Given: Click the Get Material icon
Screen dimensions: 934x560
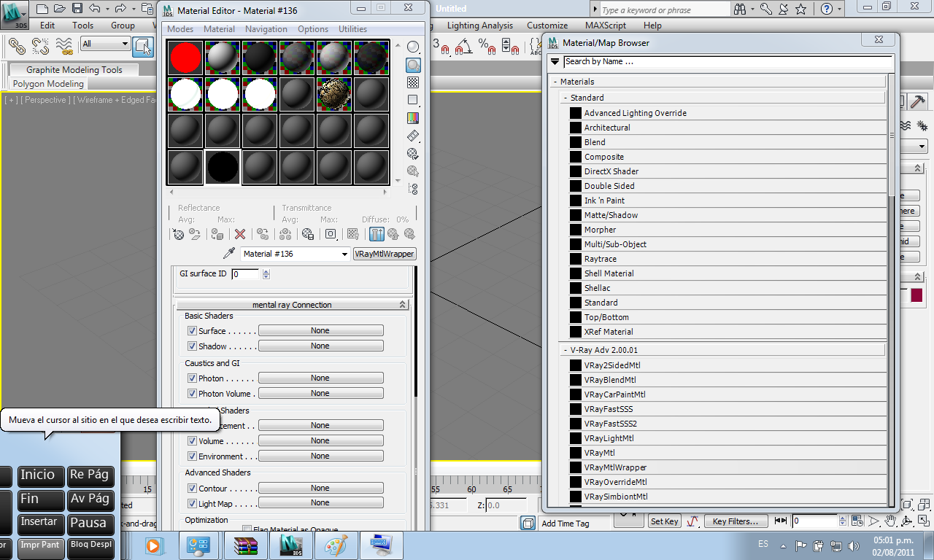Looking at the screenshot, I should coord(179,234).
